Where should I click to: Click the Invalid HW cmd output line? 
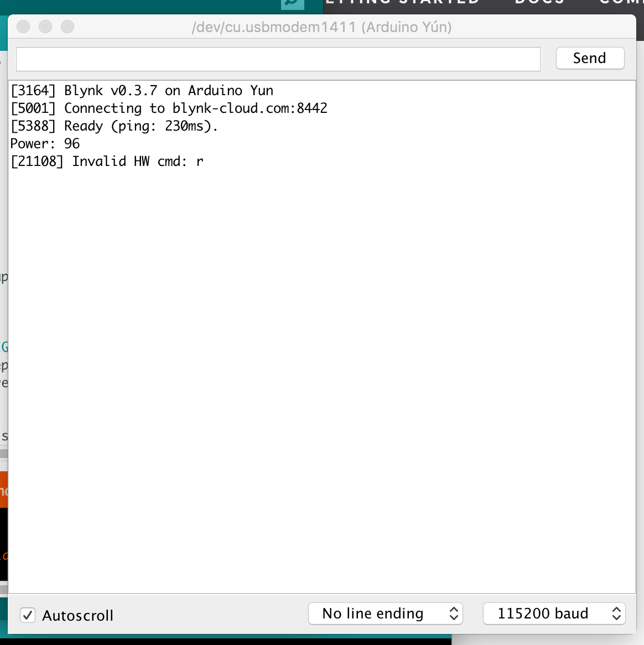point(107,162)
